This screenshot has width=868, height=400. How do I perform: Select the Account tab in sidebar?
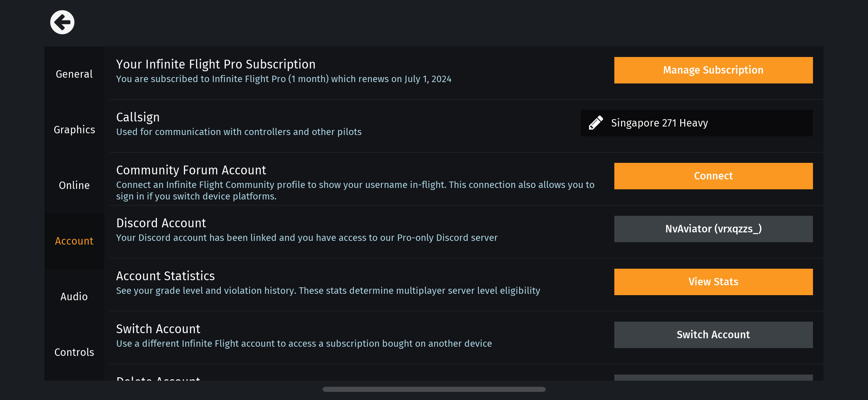74,241
